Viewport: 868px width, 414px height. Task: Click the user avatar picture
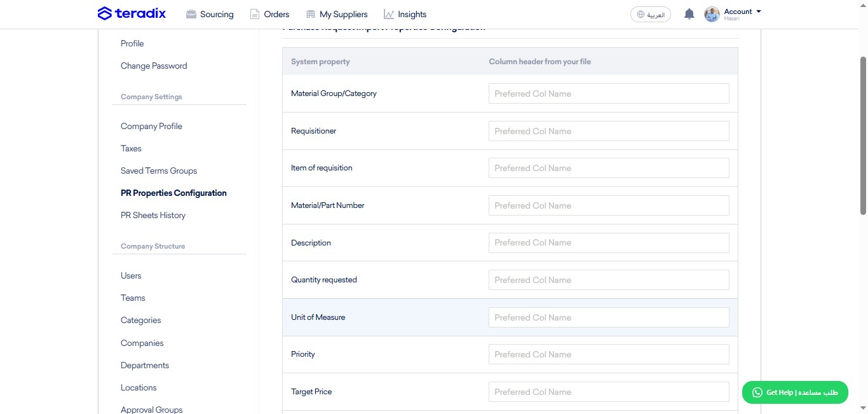712,14
